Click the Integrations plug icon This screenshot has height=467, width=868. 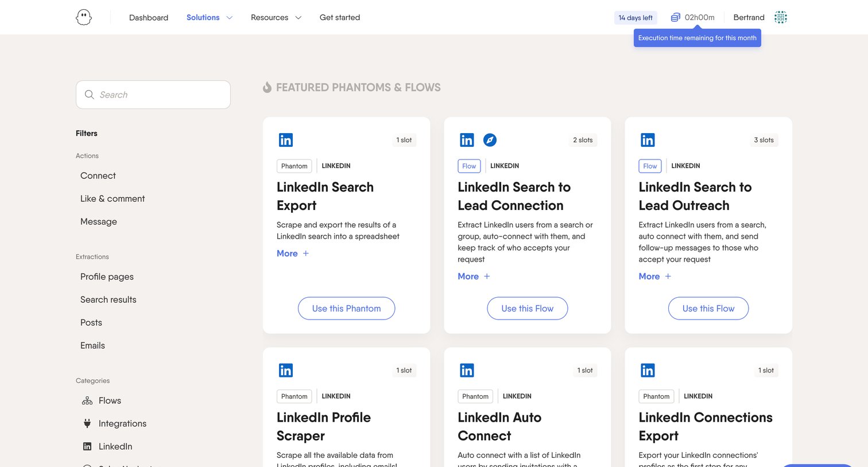pos(87,423)
